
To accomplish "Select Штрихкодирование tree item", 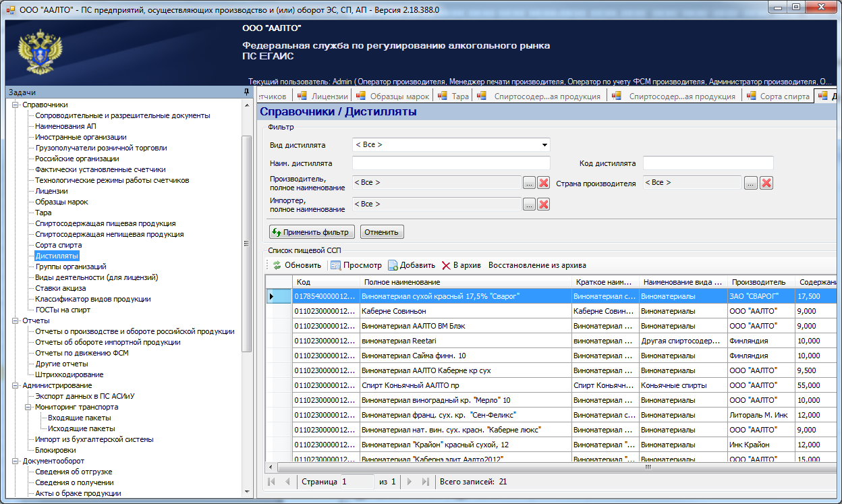I will (69, 374).
